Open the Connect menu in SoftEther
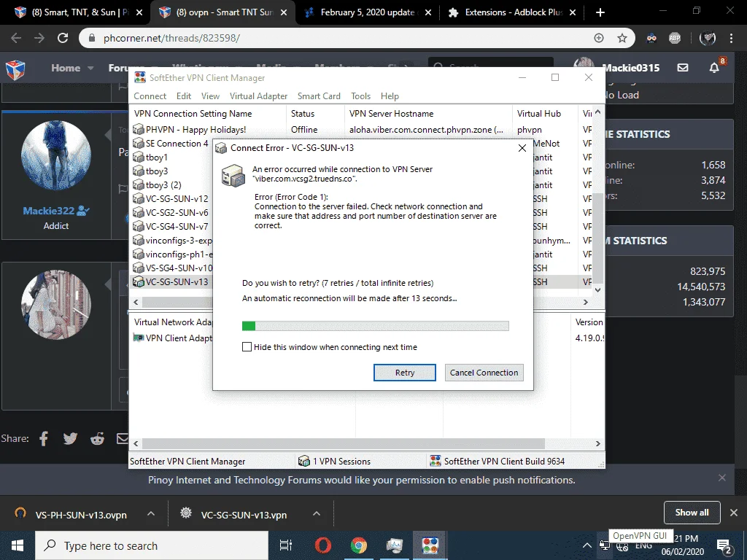Screen dimensions: 747x560 tap(150, 96)
